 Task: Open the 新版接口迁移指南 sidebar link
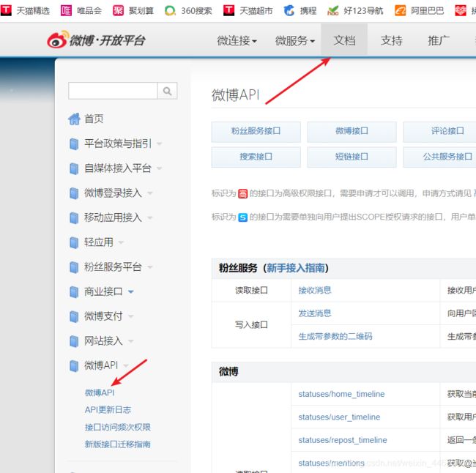coord(117,444)
